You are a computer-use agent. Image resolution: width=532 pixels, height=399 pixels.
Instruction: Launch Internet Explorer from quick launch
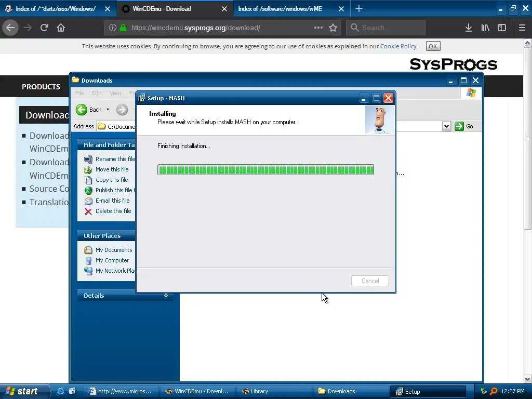click(60, 391)
